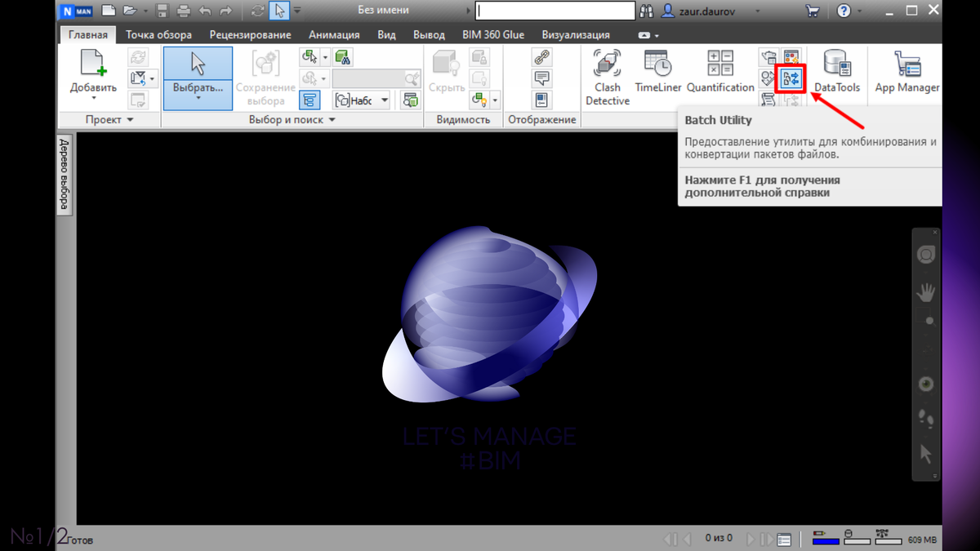
Task: Open the TimeLiner tool
Action: coord(658,72)
